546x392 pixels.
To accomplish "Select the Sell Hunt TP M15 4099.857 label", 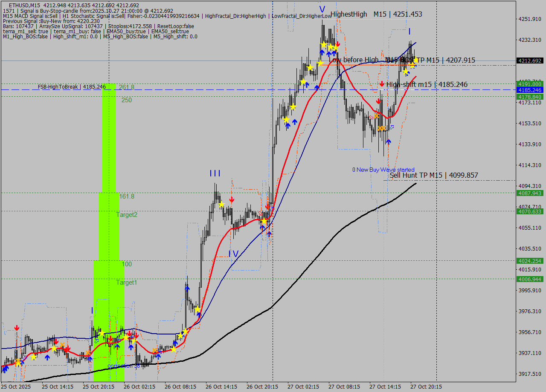I will [433, 175].
